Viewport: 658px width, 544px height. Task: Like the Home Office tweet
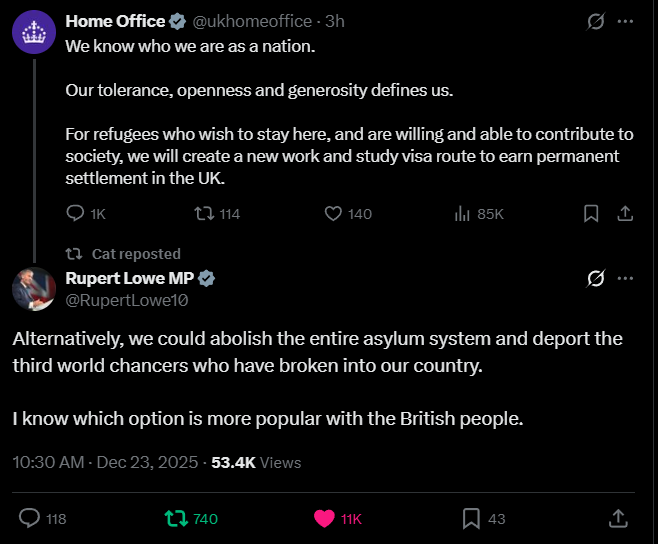click(335, 213)
